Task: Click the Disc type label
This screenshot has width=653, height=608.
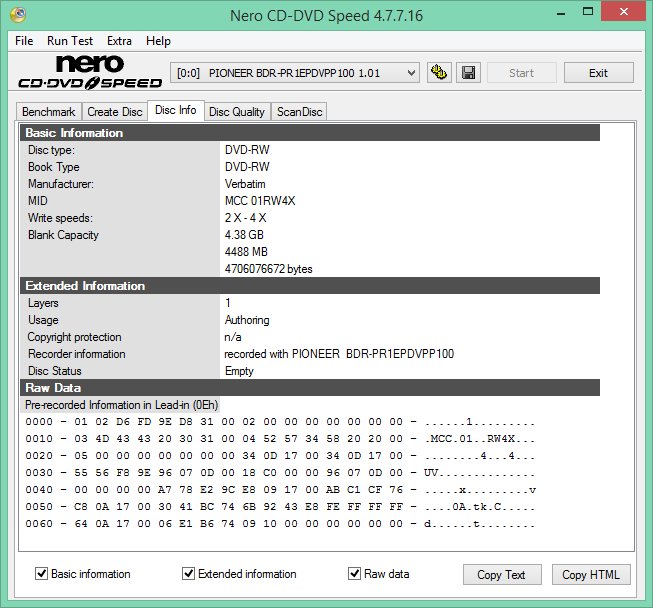Action: pos(51,150)
